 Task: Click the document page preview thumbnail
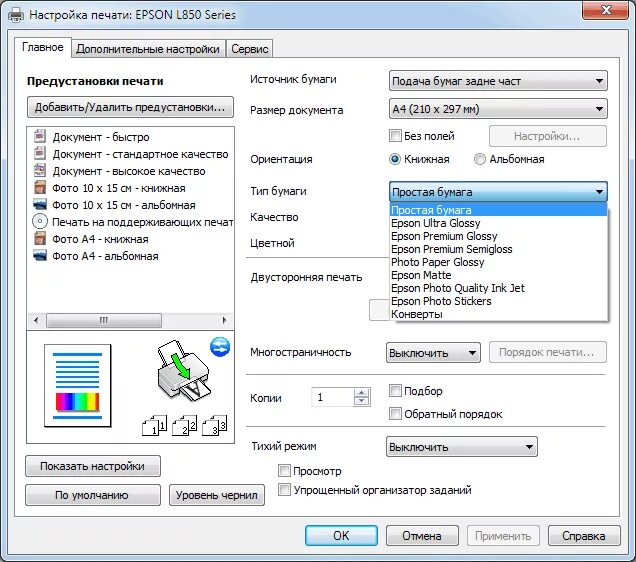tap(77, 386)
